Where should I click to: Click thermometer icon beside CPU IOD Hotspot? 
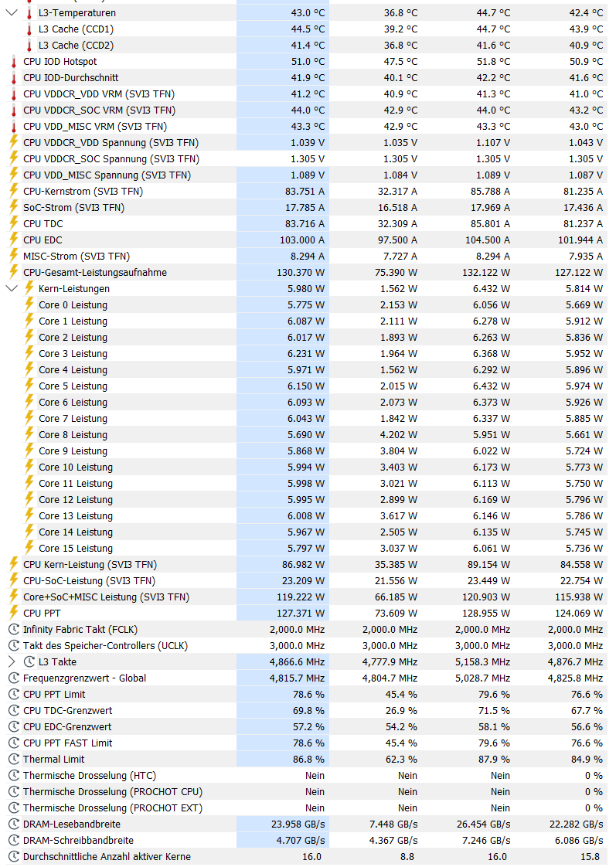(x=14, y=61)
